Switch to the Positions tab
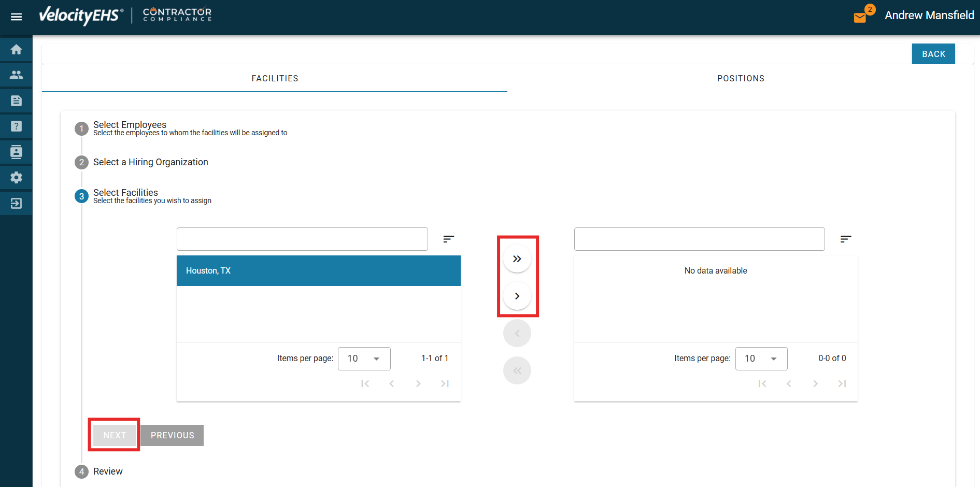980x487 pixels. 740,79
